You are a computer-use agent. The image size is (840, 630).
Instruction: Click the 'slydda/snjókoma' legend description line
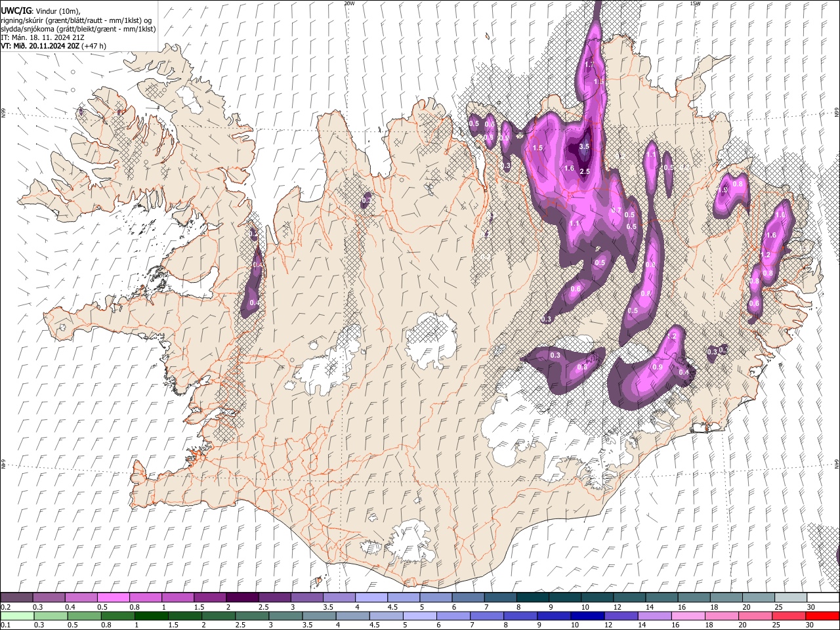[x=78, y=29]
